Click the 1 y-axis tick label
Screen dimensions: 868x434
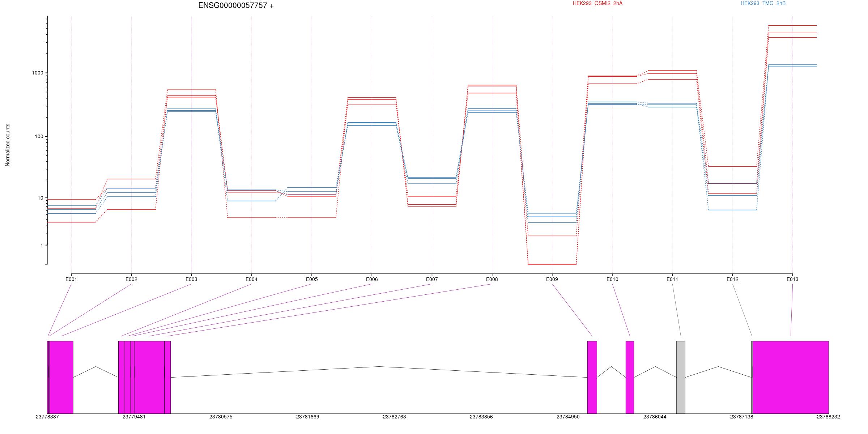point(42,245)
